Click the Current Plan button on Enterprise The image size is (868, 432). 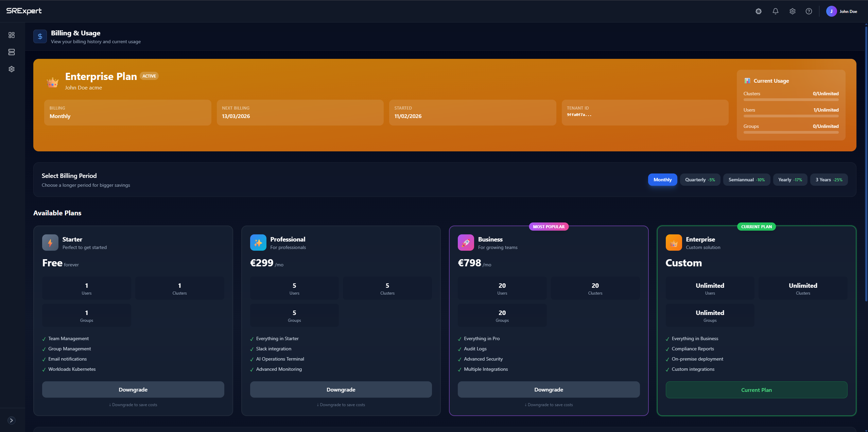(x=756, y=390)
